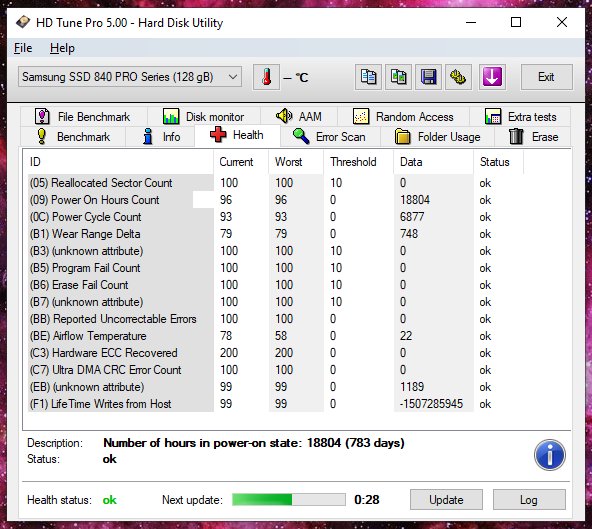Click the Next update progress bar
Screen dimensions: 592x529
pyautogui.click(x=289, y=500)
